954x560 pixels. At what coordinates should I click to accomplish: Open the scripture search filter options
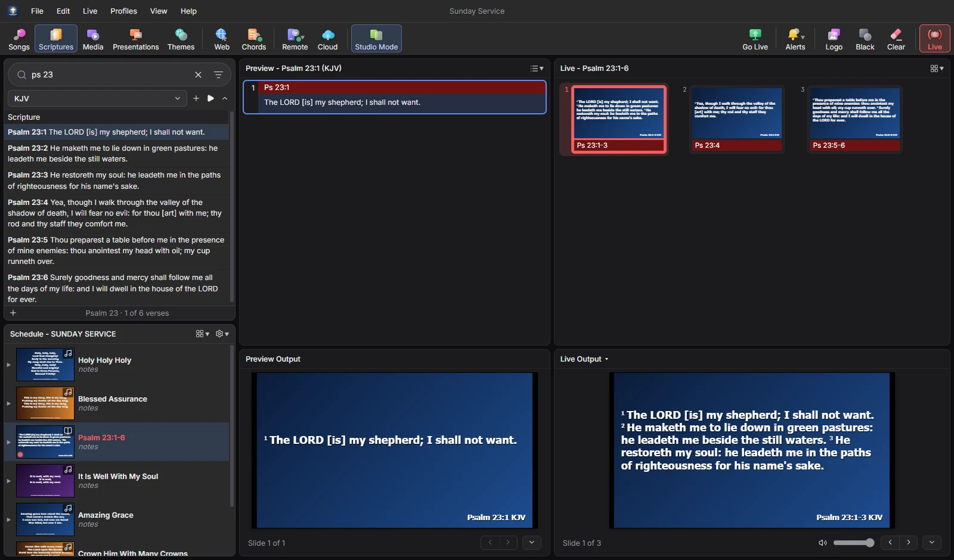[x=218, y=74]
